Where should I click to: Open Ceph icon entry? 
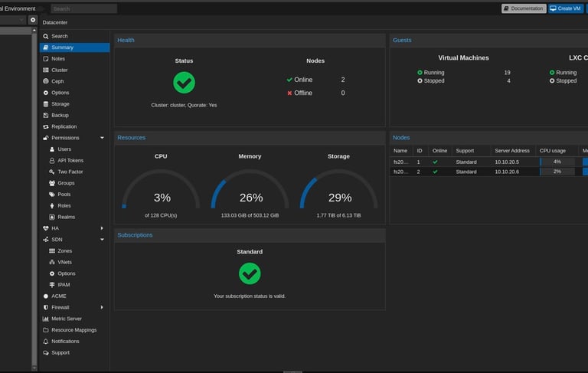tap(45, 81)
